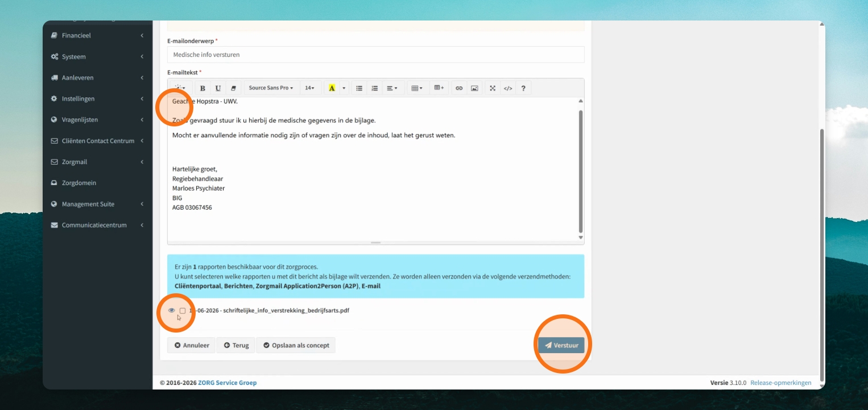The image size is (868, 410).
Task: Open the magic wand style menu
Action: tap(180, 88)
